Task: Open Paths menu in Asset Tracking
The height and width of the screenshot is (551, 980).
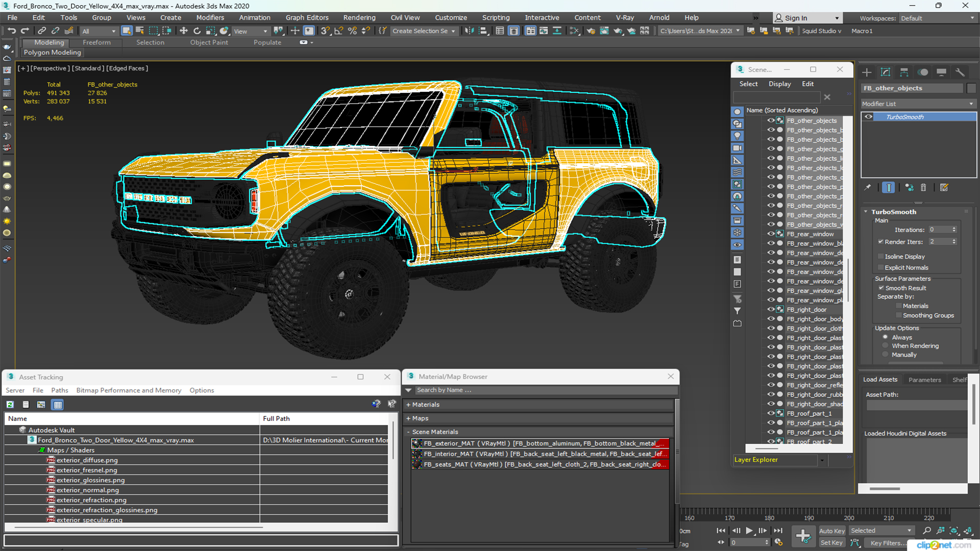Action: click(60, 390)
